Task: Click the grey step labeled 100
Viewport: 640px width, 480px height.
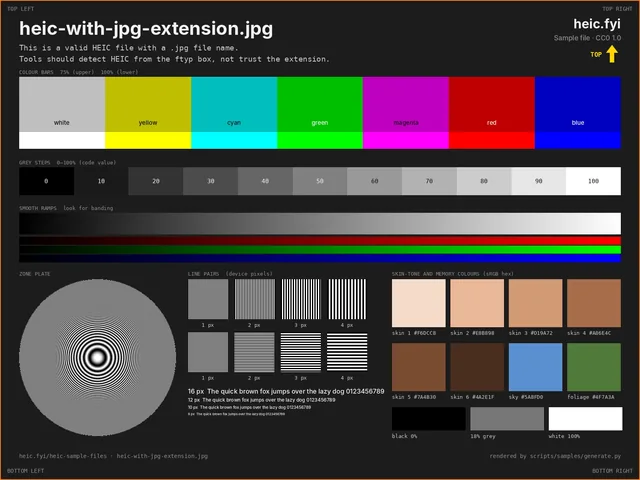Action: tap(593, 181)
